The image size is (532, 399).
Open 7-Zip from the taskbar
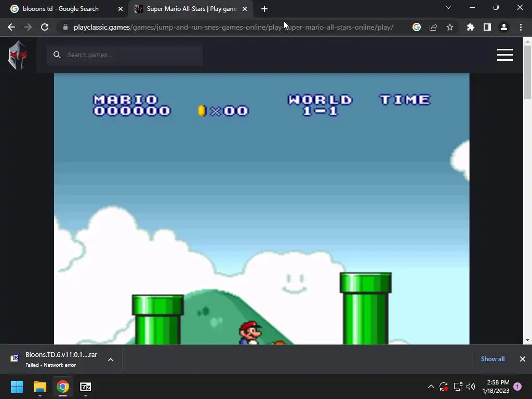(x=86, y=387)
